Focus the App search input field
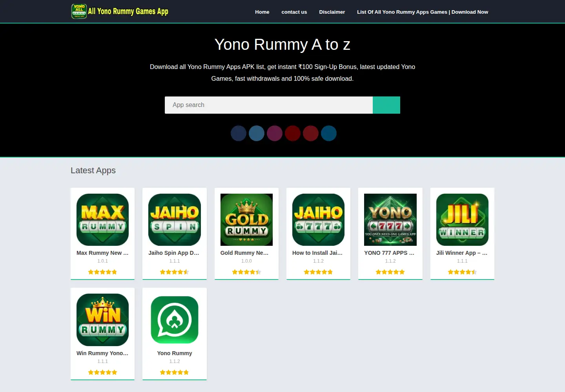565x392 pixels. (269, 105)
